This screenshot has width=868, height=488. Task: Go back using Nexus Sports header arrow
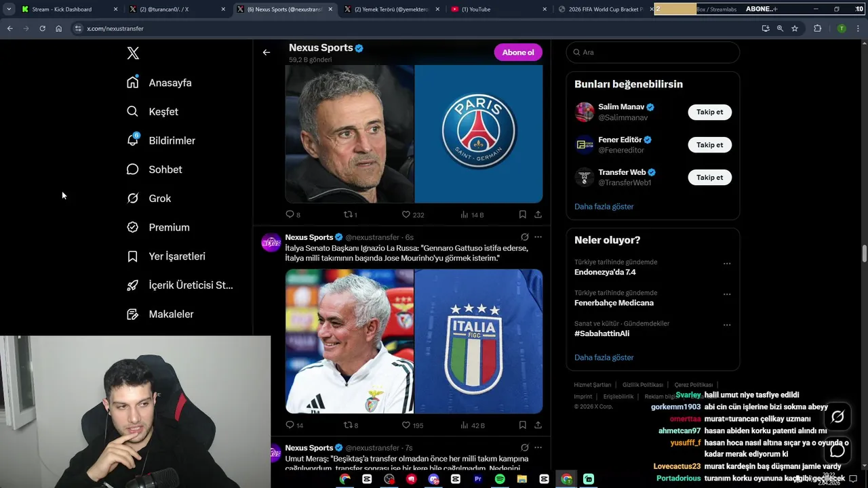click(267, 52)
